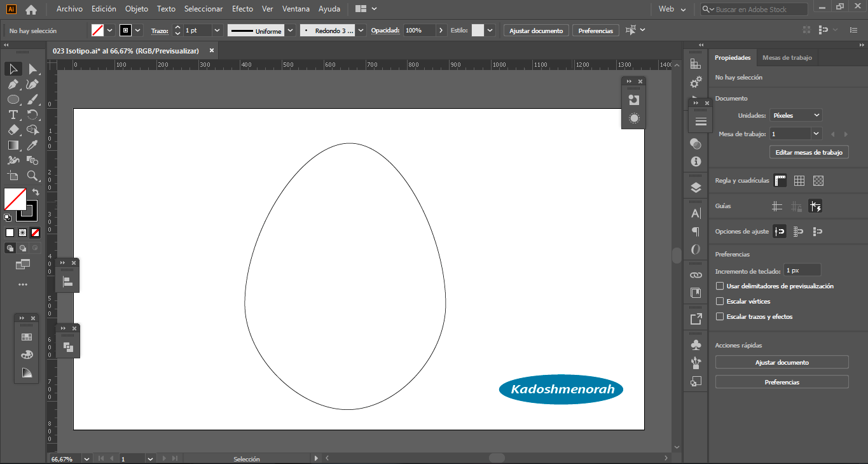Select the Blend tool
Screen dimensions: 868x464
[32, 160]
